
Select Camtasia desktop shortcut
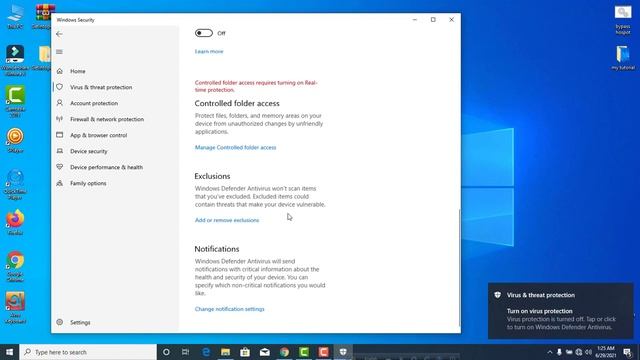(x=15, y=102)
